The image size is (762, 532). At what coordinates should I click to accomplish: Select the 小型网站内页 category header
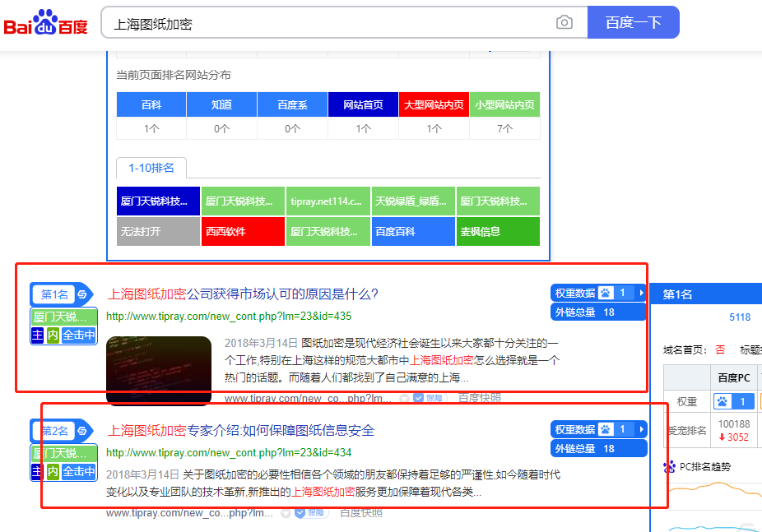[505, 105]
